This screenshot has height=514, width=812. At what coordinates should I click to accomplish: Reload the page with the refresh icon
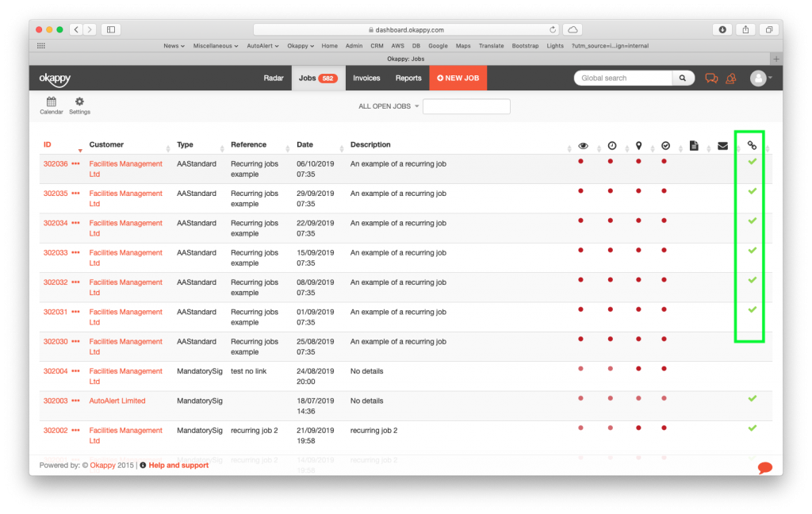553,29
